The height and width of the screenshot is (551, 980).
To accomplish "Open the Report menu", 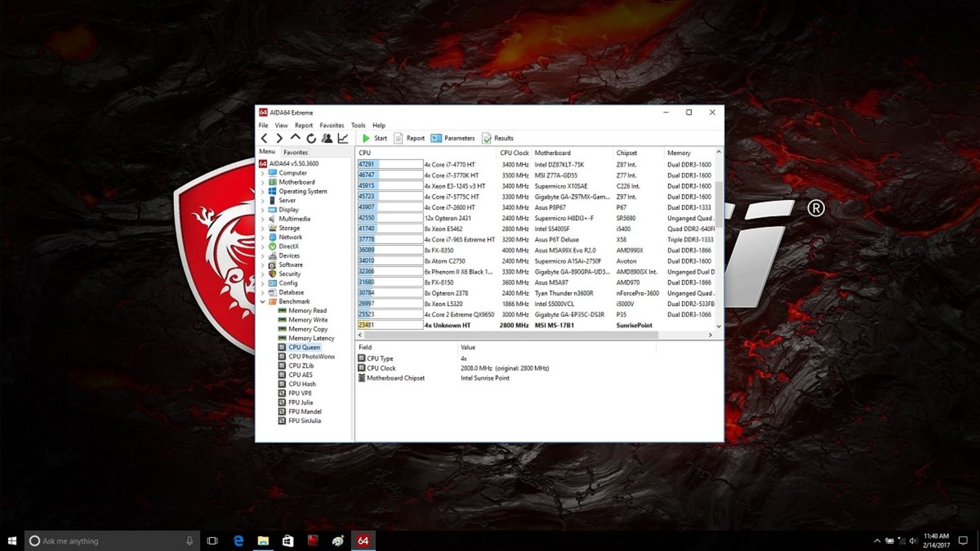I will [304, 126].
